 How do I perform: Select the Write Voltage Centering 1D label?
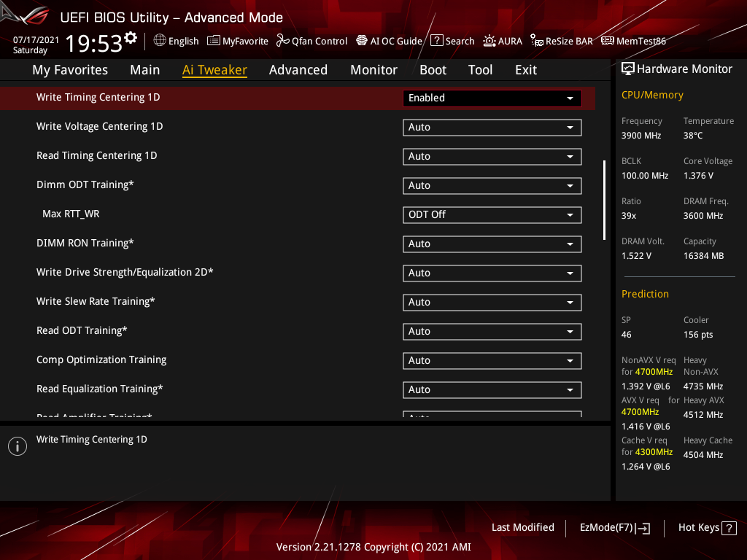(99, 126)
